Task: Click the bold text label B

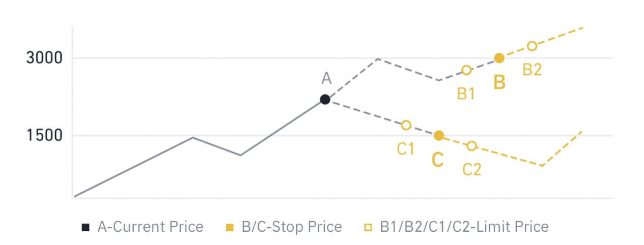Action: point(499,82)
